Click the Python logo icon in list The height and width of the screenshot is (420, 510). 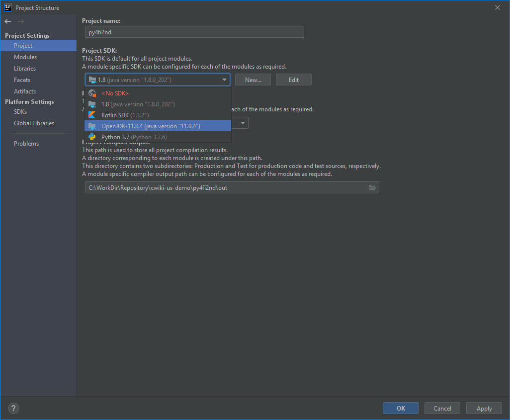tap(92, 137)
